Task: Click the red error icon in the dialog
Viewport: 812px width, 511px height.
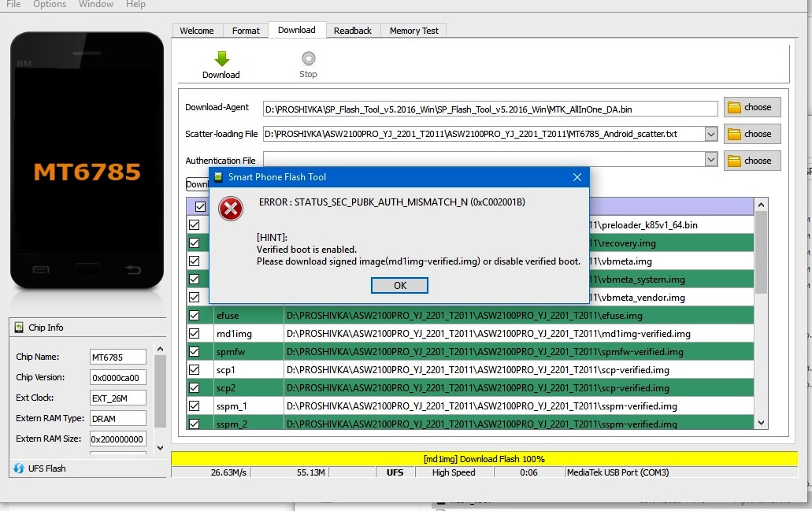Action: (230, 209)
